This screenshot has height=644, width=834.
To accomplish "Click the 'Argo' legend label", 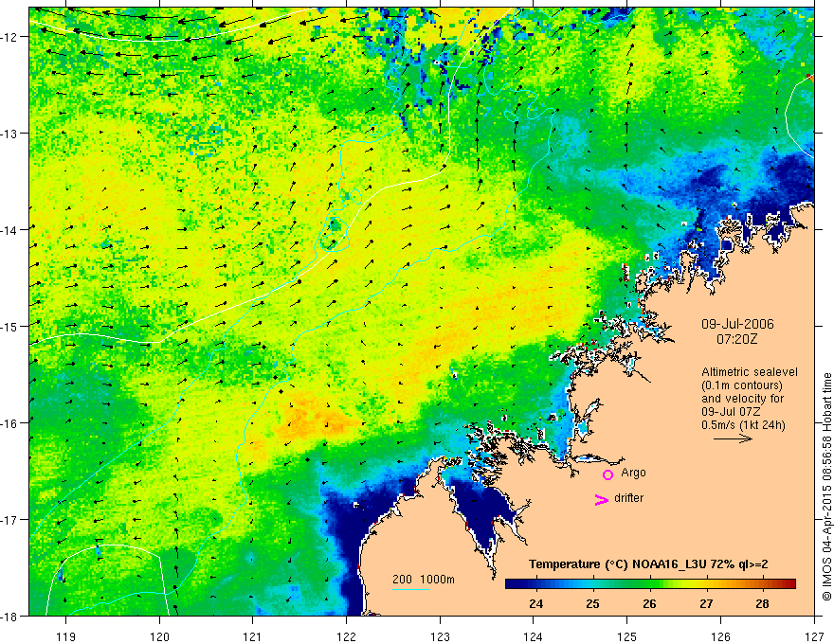I will pos(633,473).
